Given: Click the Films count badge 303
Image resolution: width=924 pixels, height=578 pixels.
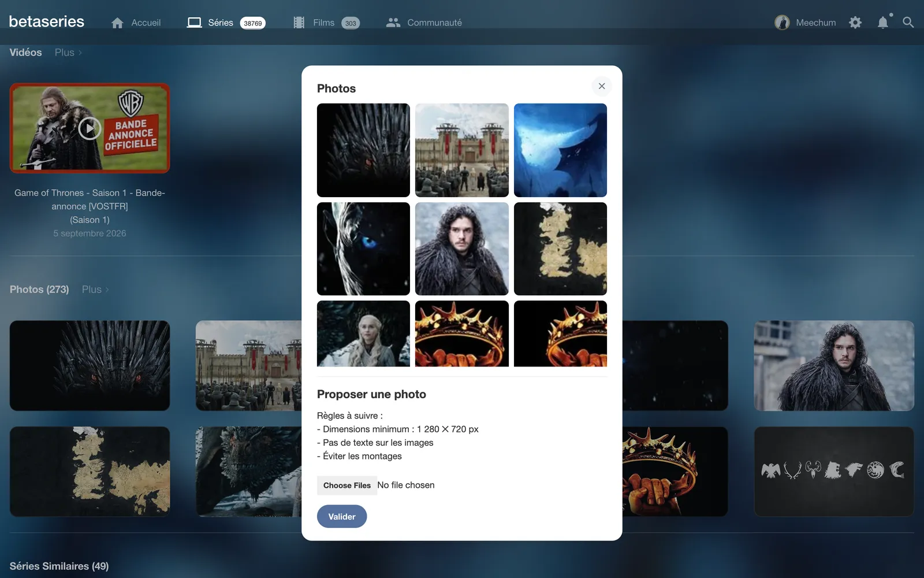Looking at the screenshot, I should [351, 23].
